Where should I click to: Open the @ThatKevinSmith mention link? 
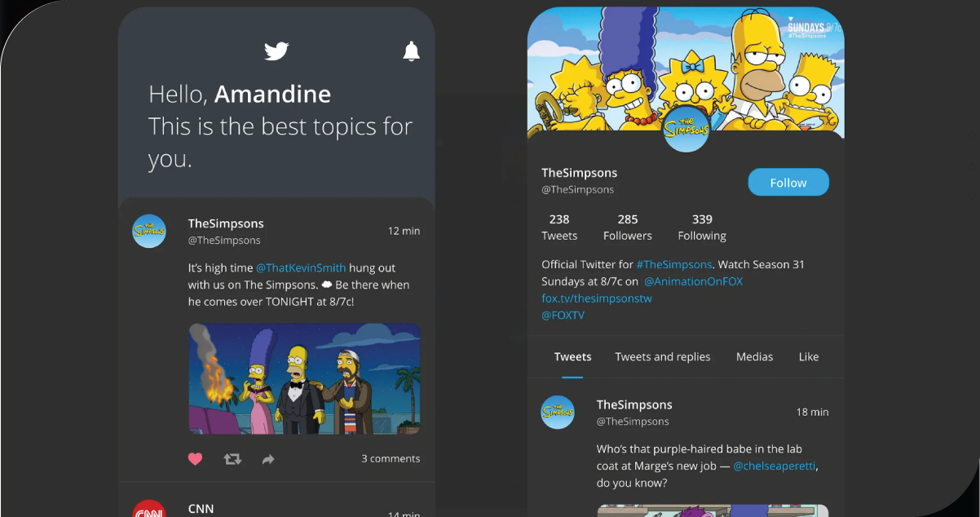[301, 267]
